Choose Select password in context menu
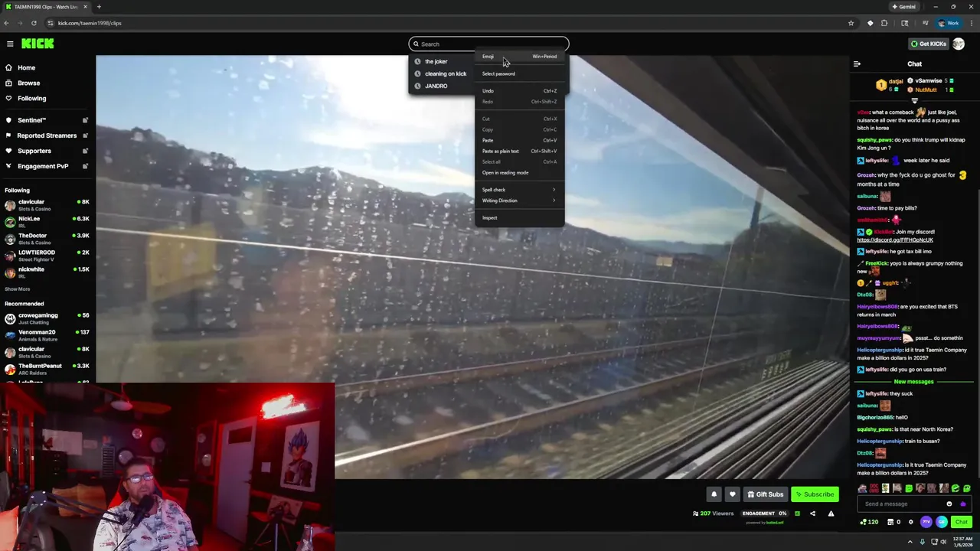The width and height of the screenshot is (980, 551). coord(519,73)
